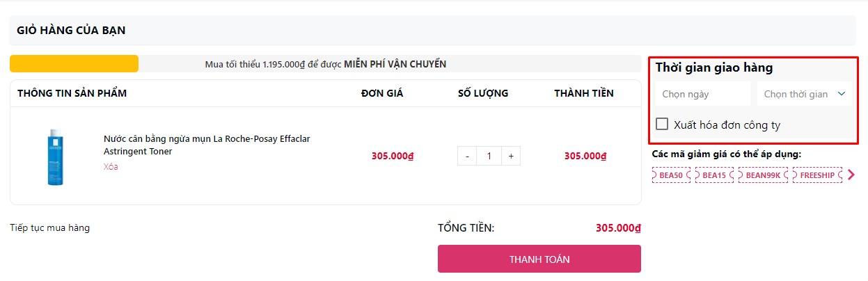
Task: Click the Tiếp tục mua hàng link
Action: tap(50, 228)
